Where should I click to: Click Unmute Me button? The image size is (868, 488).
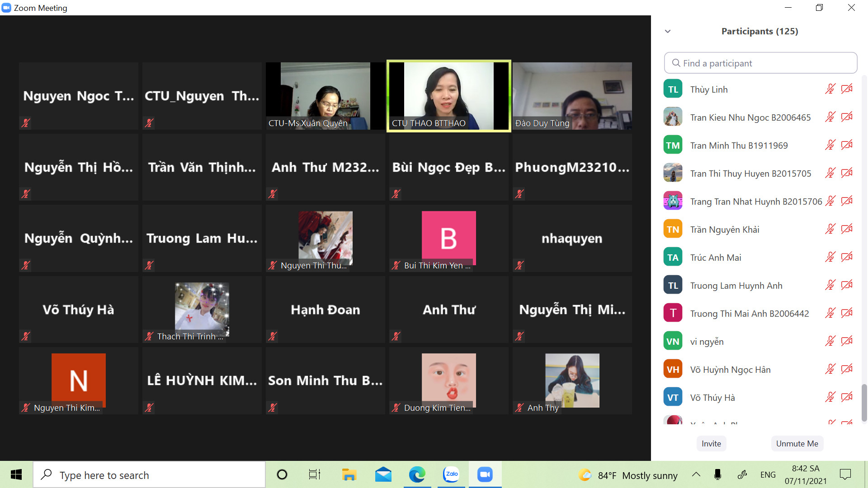(x=797, y=444)
